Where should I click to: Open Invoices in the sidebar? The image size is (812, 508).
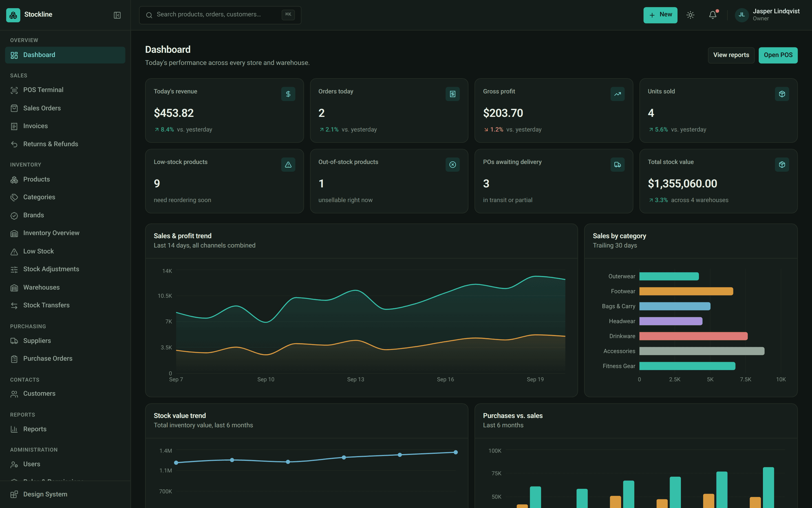65,126
